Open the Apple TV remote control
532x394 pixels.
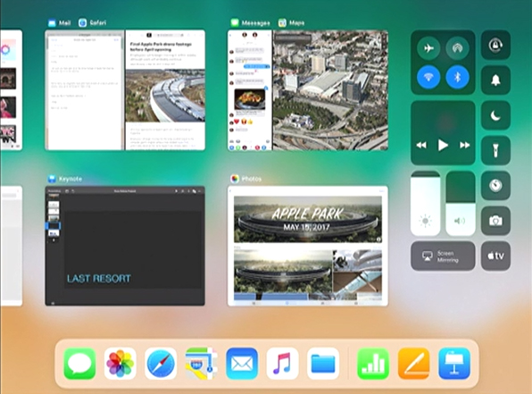click(x=495, y=256)
